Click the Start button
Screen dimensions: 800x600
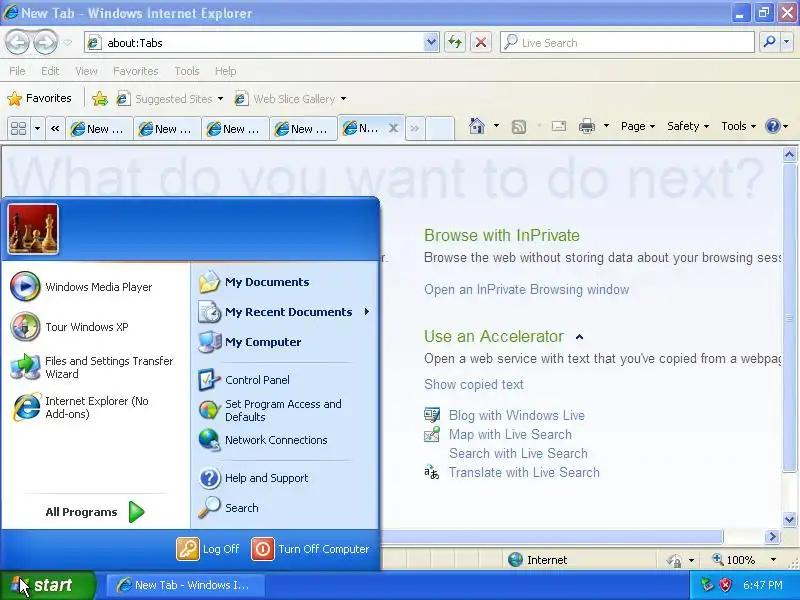47,585
